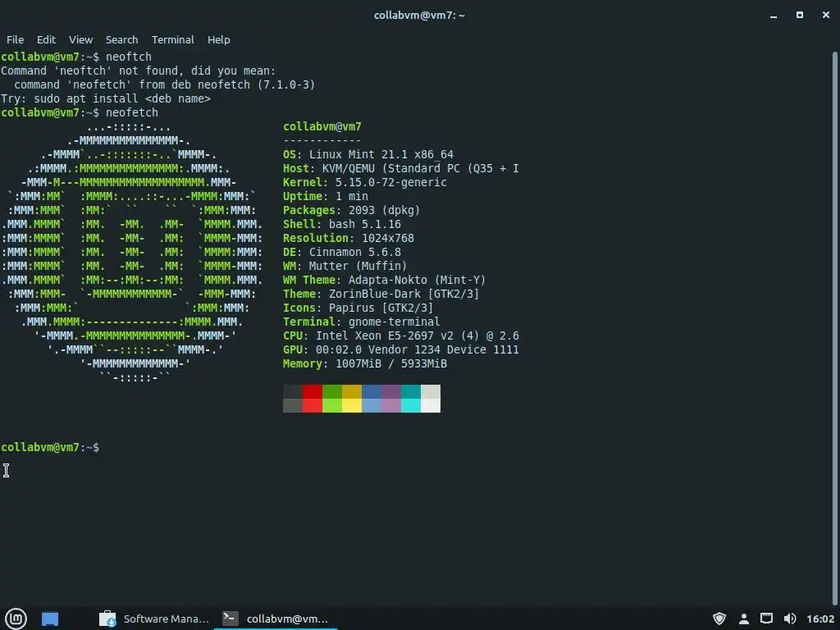Click the empty prompt at the bottom

[x=50, y=447]
